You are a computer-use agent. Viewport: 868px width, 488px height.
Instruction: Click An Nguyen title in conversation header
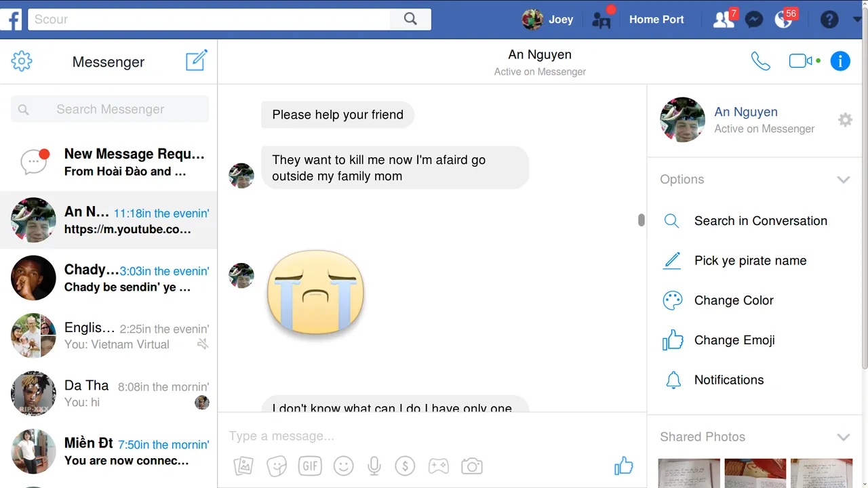(x=540, y=55)
